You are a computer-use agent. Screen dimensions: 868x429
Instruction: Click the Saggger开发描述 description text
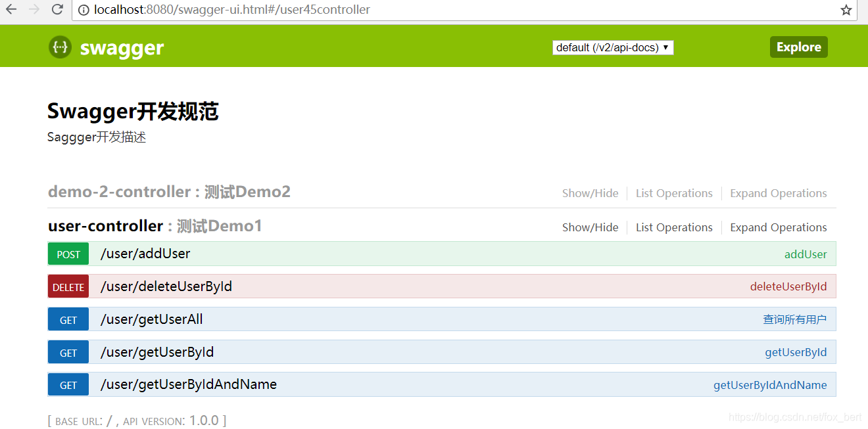coord(97,137)
